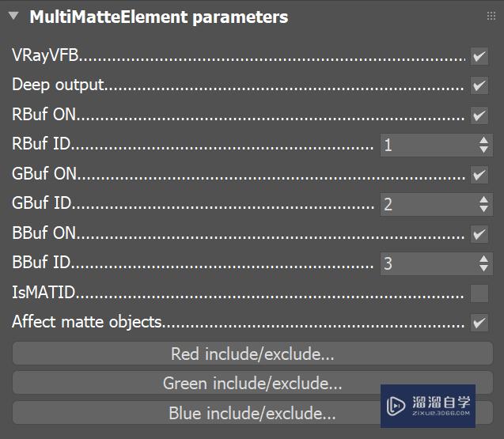This screenshot has height=439, width=504.
Task: Increase RBuf ID with up arrow
Action: [x=484, y=140]
